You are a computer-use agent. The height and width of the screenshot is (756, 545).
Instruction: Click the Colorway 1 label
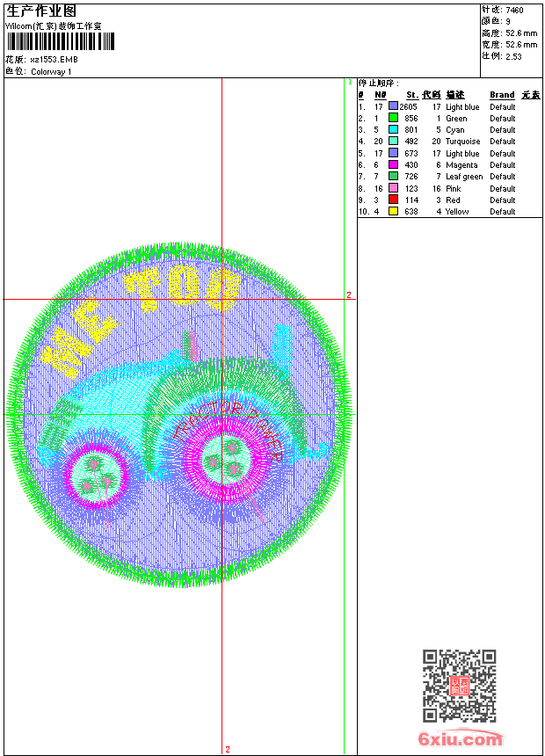(51, 72)
